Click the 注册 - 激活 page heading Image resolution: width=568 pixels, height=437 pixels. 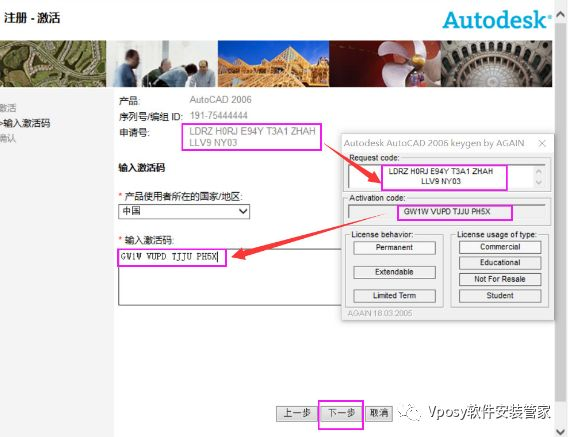point(32,18)
